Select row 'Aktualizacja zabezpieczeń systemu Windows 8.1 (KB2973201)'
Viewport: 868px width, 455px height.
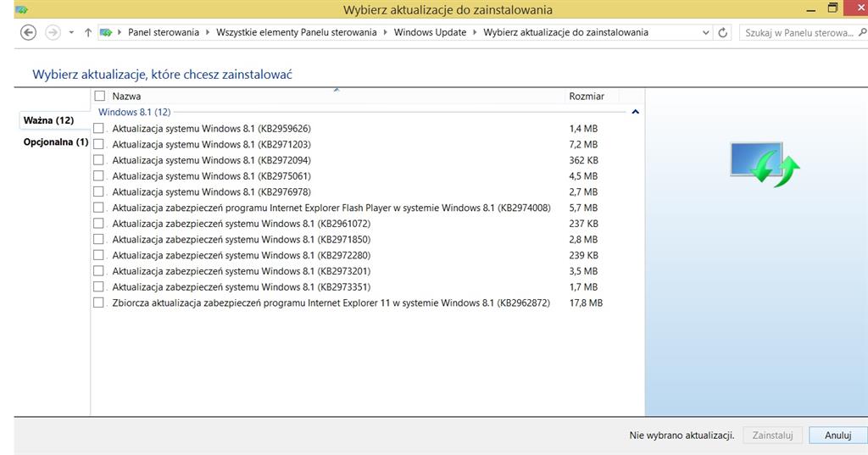242,271
